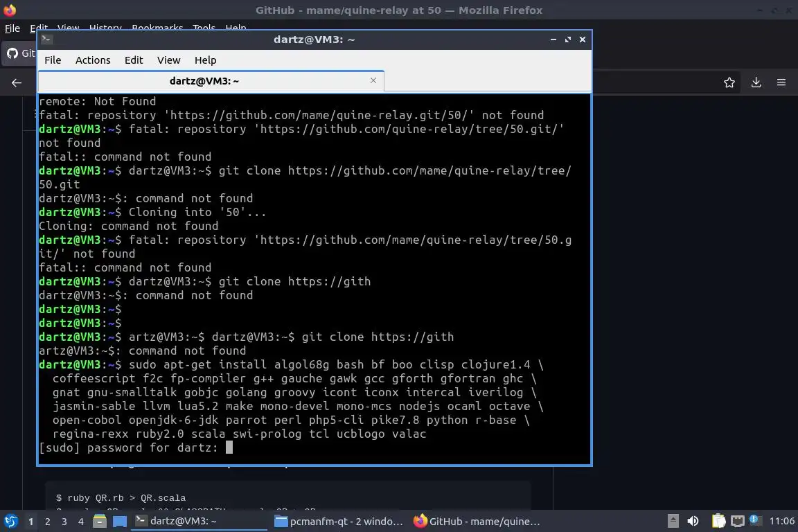Switch to workspace 2
This screenshot has width=798, height=532.
[x=48, y=522]
